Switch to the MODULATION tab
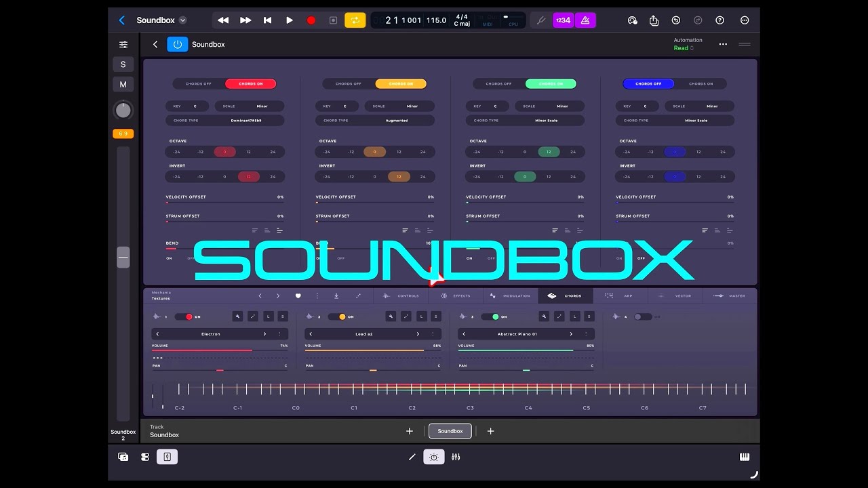Screen dimensions: 868x488 point(511,296)
